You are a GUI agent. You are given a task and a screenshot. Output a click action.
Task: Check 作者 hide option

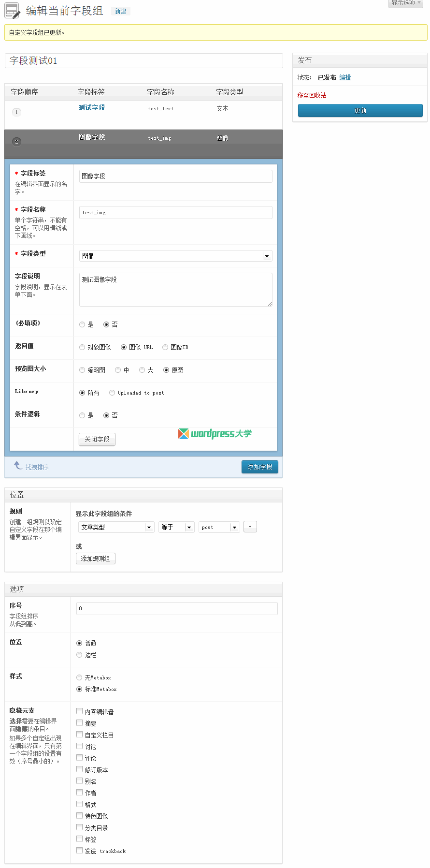79,793
